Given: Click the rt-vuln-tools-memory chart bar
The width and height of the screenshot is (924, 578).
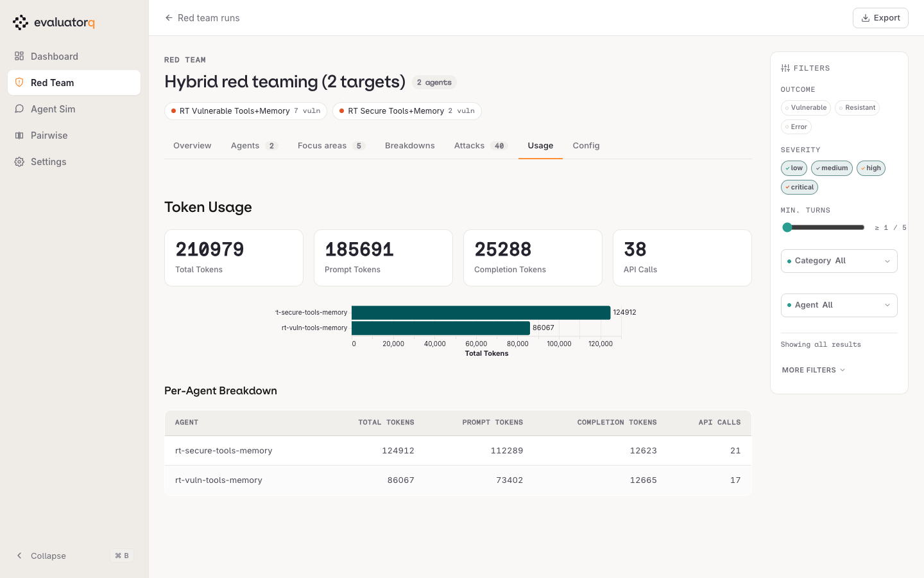Looking at the screenshot, I should (441, 328).
